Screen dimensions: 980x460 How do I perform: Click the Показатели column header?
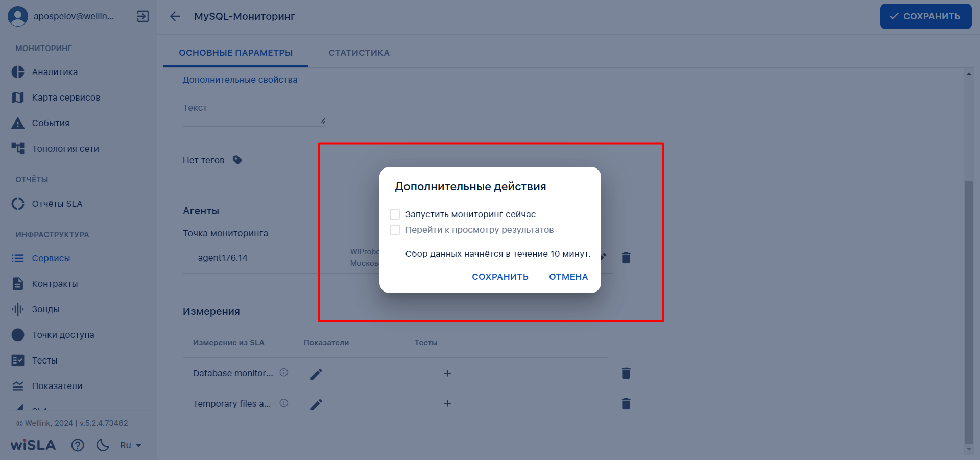tap(326, 343)
